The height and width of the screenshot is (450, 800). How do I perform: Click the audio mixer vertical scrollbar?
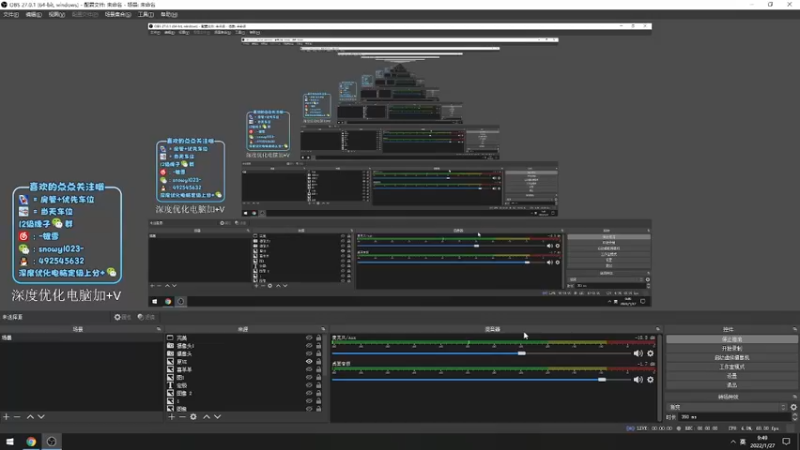click(661, 378)
